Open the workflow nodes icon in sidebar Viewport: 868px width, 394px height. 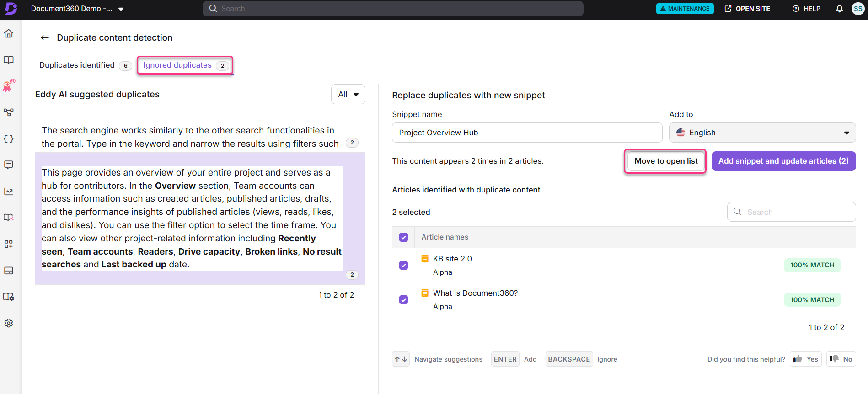click(x=9, y=112)
